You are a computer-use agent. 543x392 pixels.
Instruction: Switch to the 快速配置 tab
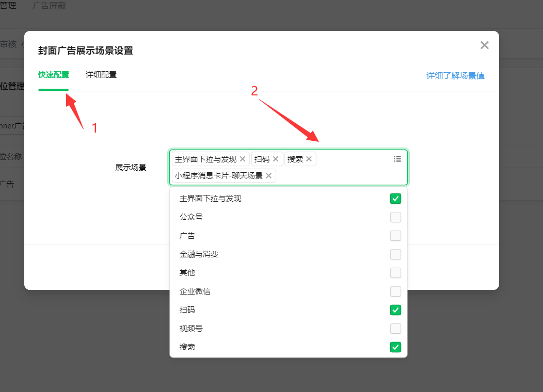coord(54,75)
